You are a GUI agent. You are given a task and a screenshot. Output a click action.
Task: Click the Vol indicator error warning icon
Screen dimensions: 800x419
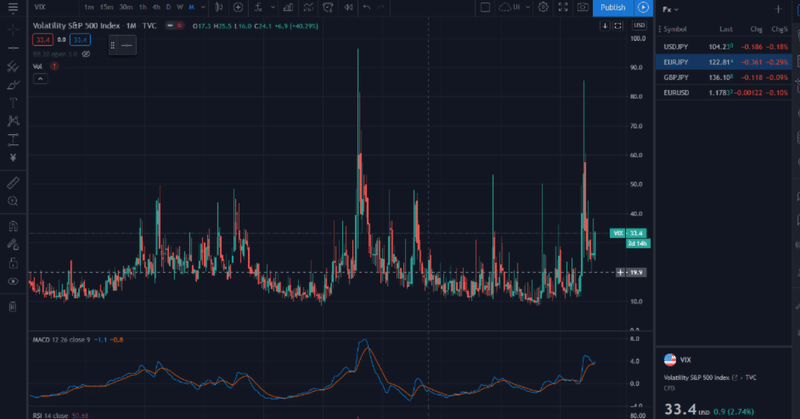(54, 66)
